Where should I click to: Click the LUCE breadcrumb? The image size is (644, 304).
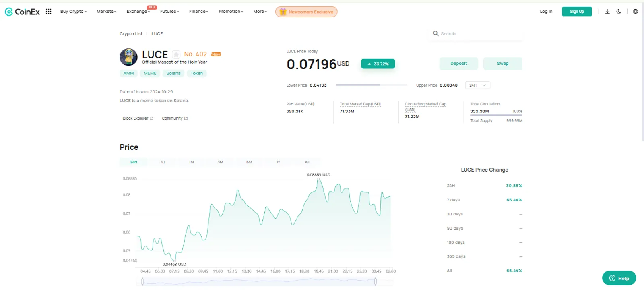(x=157, y=34)
